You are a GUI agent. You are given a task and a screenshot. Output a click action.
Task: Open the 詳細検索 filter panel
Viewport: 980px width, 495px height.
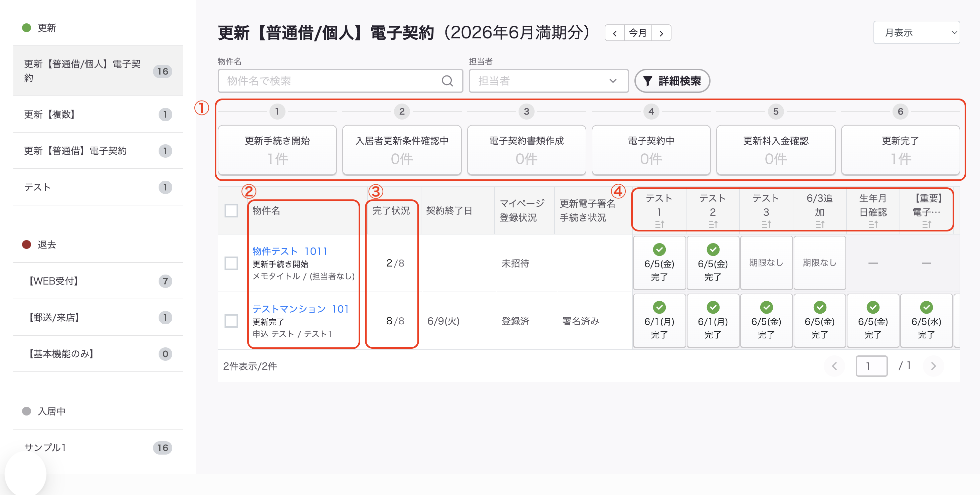672,80
